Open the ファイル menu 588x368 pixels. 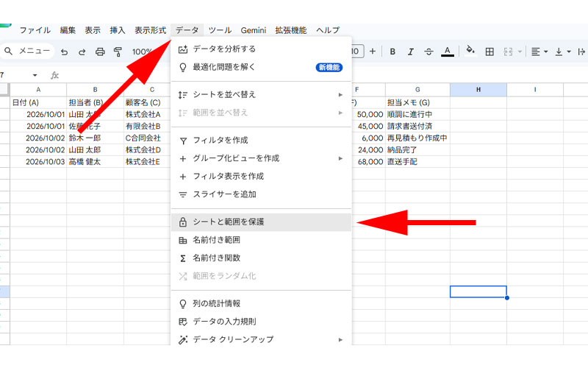click(35, 30)
